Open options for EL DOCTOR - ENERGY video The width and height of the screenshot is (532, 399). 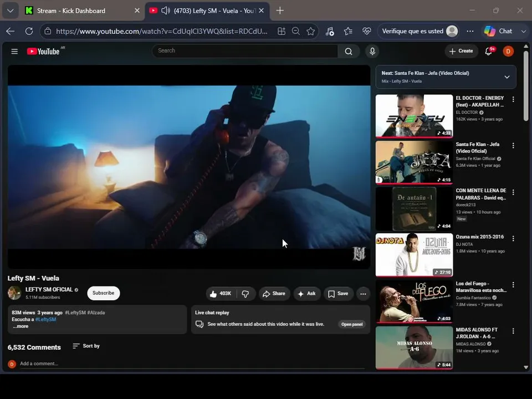pyautogui.click(x=513, y=99)
